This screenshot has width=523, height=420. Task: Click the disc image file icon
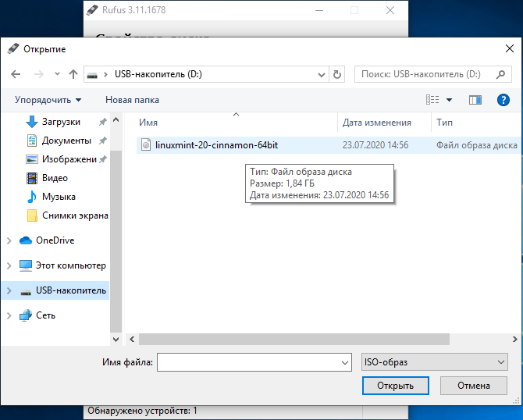click(x=146, y=144)
